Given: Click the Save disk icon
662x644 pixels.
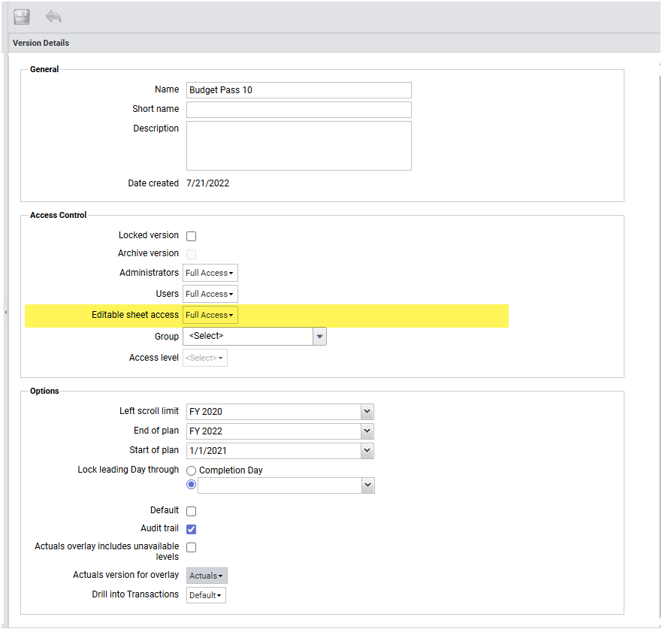Looking at the screenshot, I should click(x=22, y=17).
